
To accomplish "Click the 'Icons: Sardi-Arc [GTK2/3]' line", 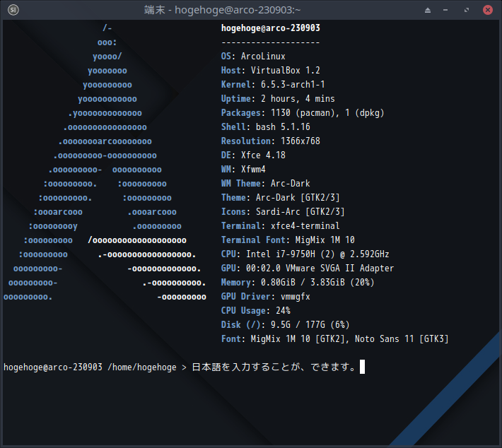I will click(x=283, y=211).
